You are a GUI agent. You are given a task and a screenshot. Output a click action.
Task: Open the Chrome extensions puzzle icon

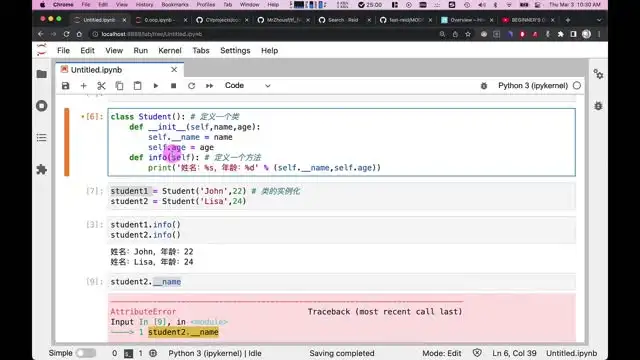tap(560, 34)
